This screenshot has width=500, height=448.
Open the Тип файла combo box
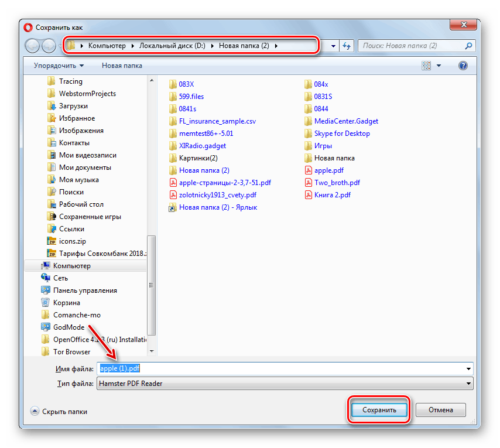tap(285, 384)
